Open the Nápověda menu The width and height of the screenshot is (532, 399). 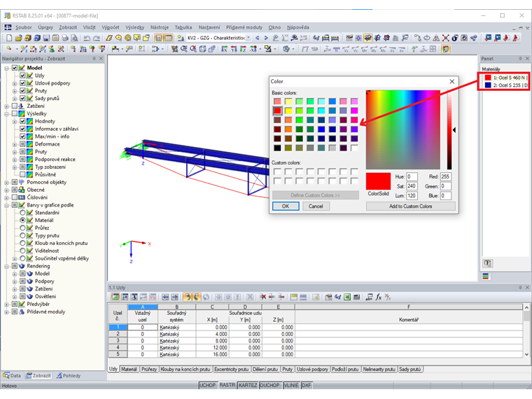pos(298,27)
